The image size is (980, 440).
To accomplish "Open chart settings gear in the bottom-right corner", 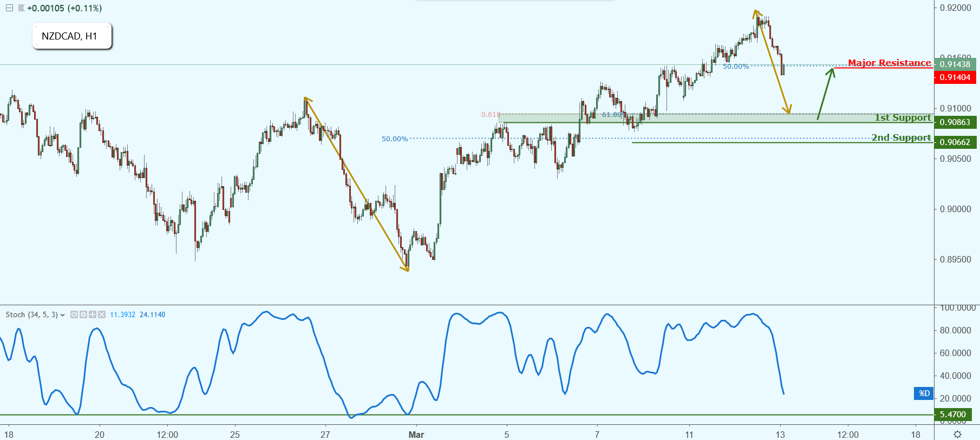I will click(957, 435).
